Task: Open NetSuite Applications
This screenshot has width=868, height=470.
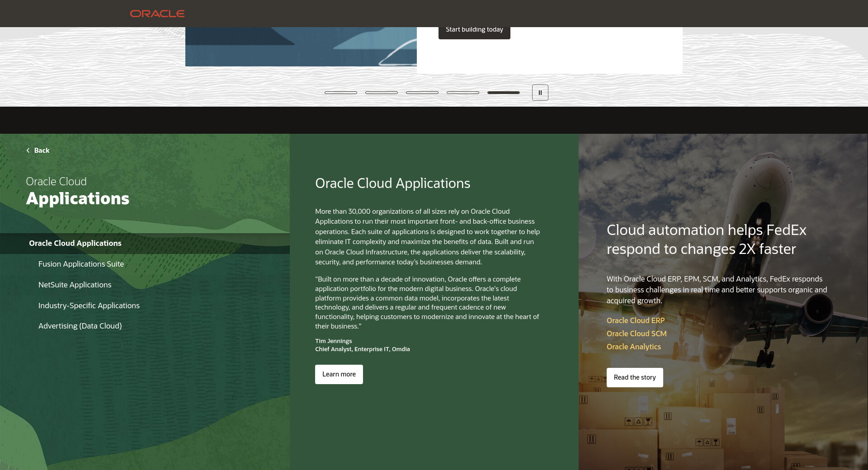Action: tap(75, 285)
